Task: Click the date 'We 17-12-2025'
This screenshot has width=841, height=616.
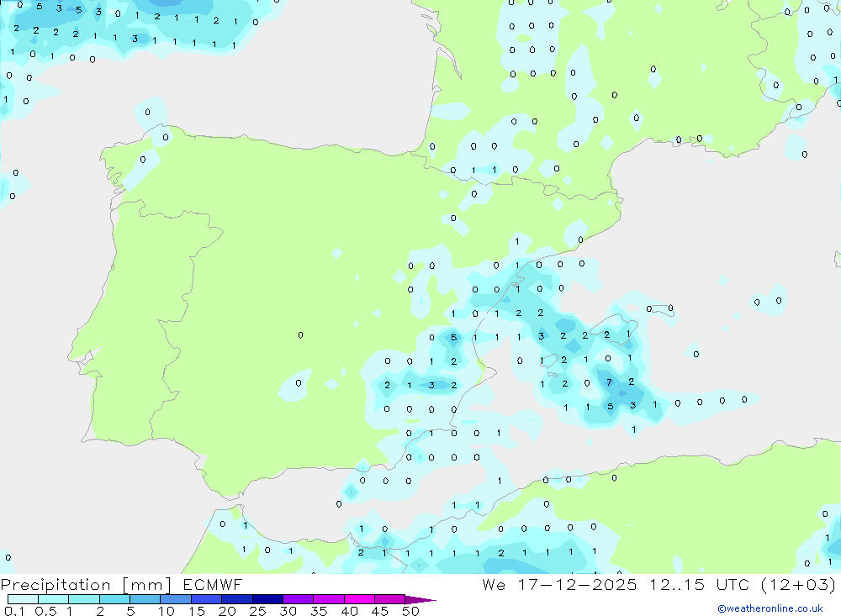Action: pos(559,584)
